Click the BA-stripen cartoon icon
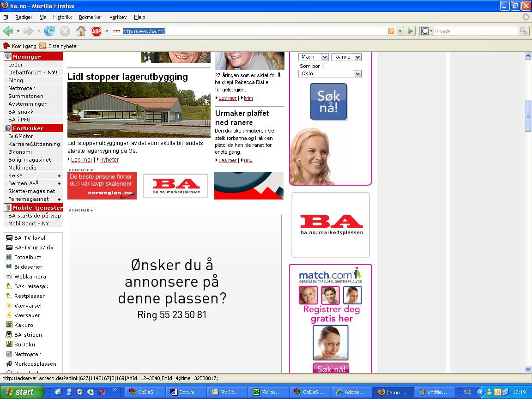This screenshot has width=532, height=399. pos(9,334)
